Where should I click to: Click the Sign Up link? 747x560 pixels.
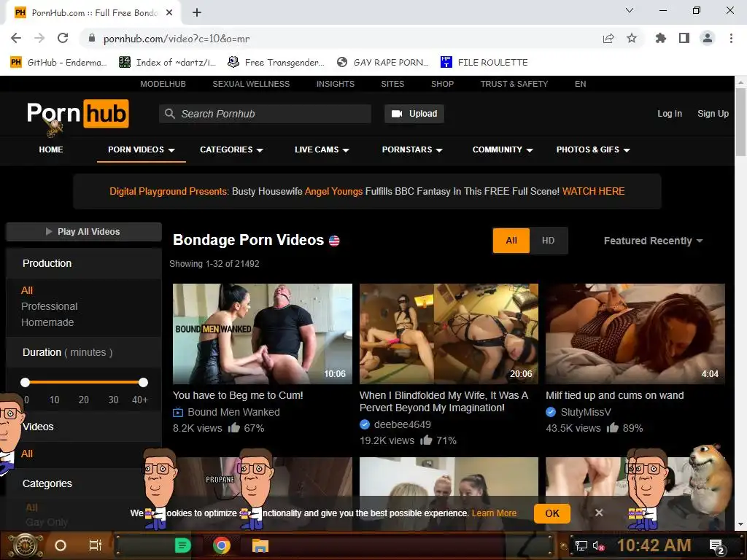point(713,114)
